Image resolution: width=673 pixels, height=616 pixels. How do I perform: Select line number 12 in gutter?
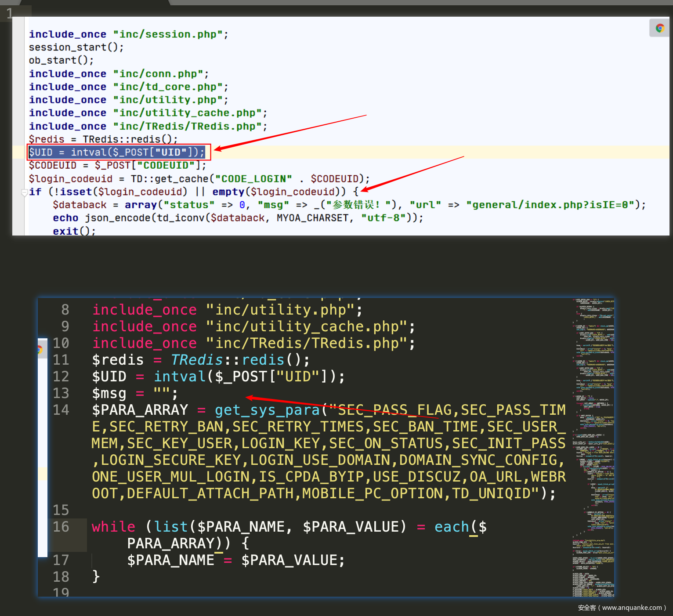(61, 377)
